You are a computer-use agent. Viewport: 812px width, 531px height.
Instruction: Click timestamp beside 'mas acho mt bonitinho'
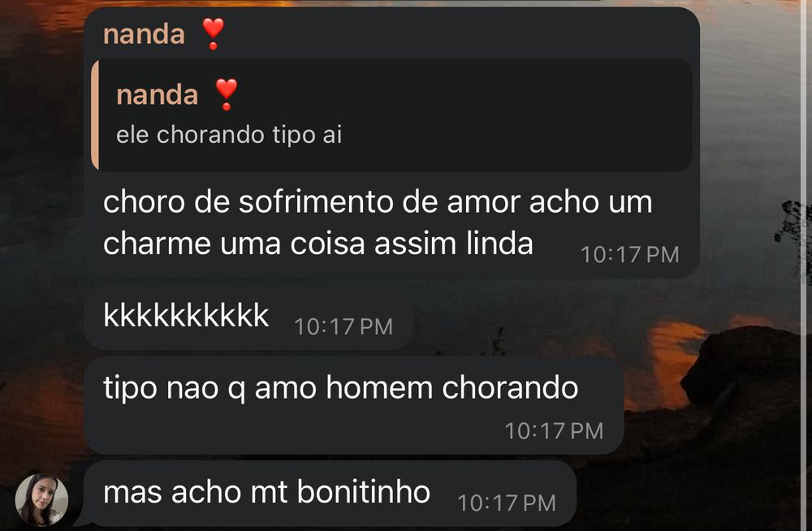point(507,503)
